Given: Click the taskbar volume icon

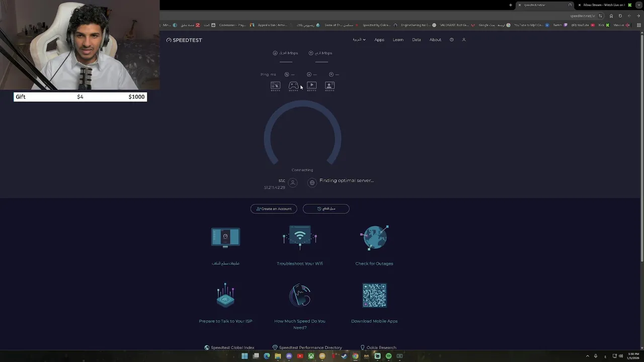Looking at the screenshot, I should [x=620, y=356].
